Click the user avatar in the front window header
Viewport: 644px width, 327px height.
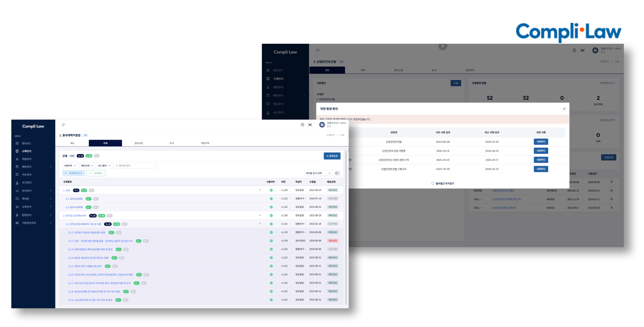click(x=322, y=125)
